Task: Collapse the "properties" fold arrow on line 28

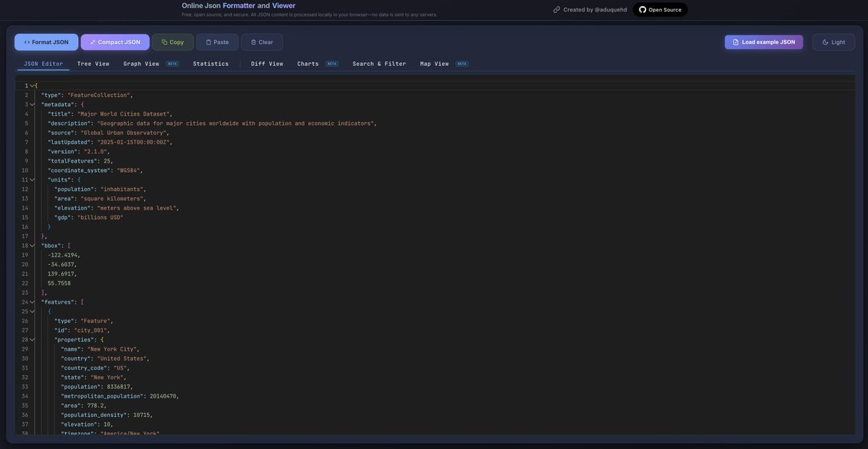Action: point(32,340)
